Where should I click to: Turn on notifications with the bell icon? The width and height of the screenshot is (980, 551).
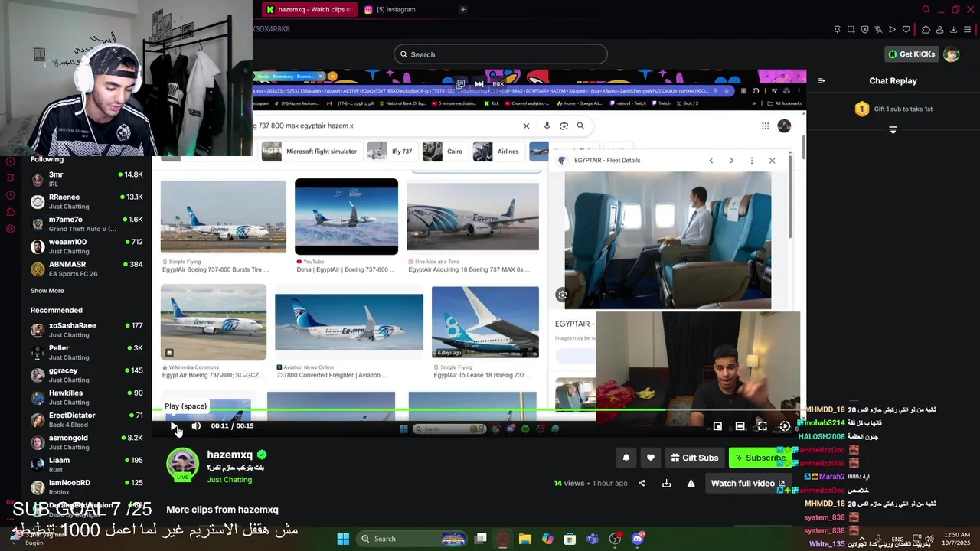tap(626, 458)
